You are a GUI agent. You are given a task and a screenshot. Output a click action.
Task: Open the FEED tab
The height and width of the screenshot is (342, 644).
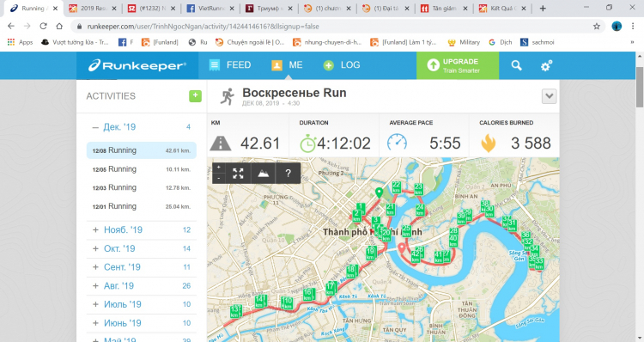click(230, 65)
